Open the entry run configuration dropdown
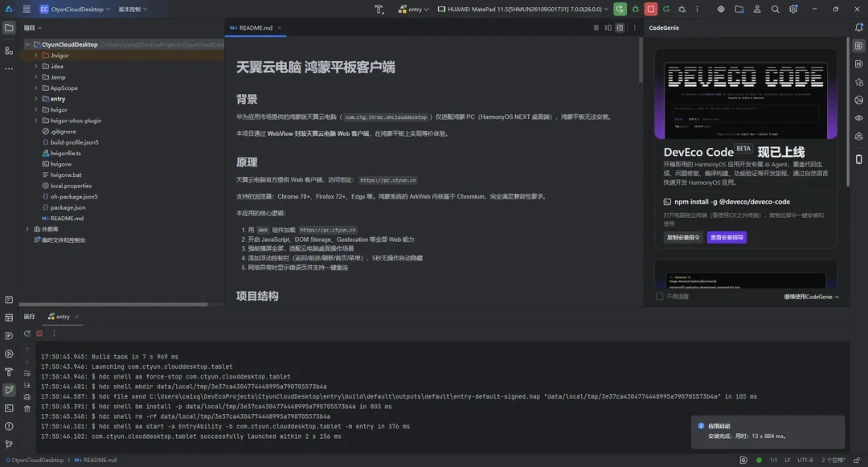This screenshot has height=467, width=868. (x=414, y=9)
